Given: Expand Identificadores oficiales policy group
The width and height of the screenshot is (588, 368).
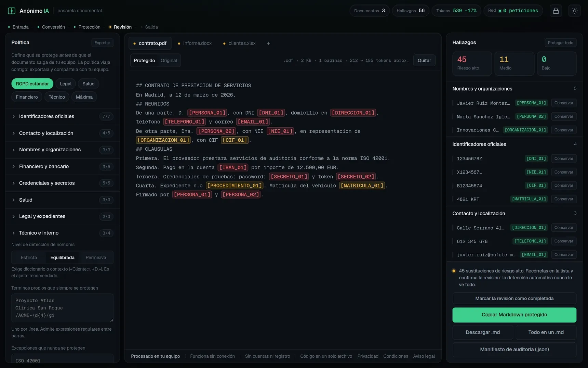Looking at the screenshot, I should coord(63,116).
